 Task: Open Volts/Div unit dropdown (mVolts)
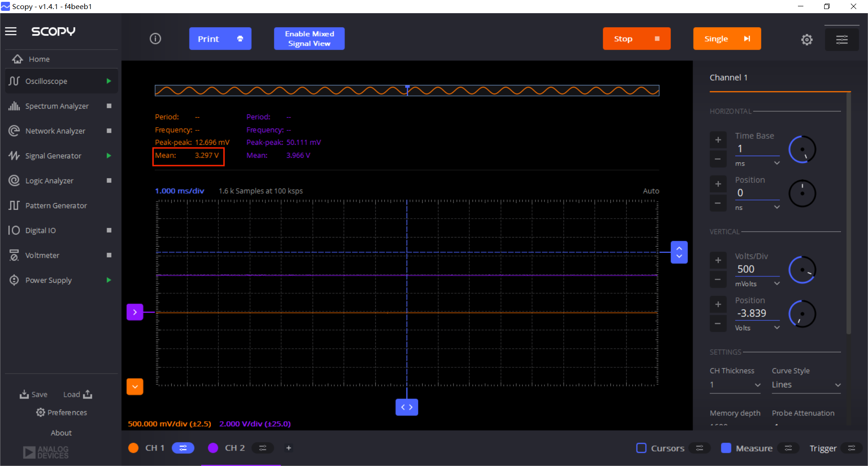click(x=757, y=284)
